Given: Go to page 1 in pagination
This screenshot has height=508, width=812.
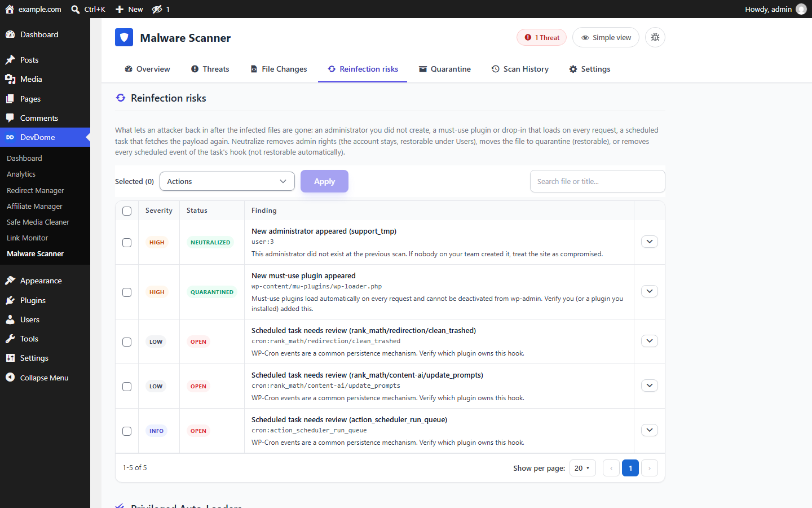Looking at the screenshot, I should point(630,468).
